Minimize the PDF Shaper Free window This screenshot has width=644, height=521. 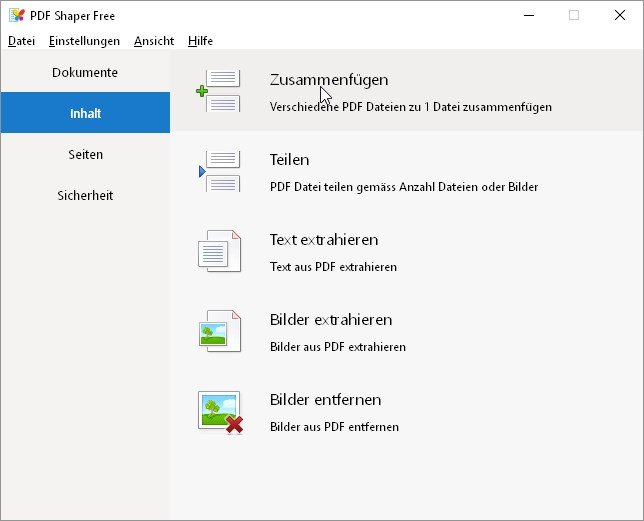(529, 16)
